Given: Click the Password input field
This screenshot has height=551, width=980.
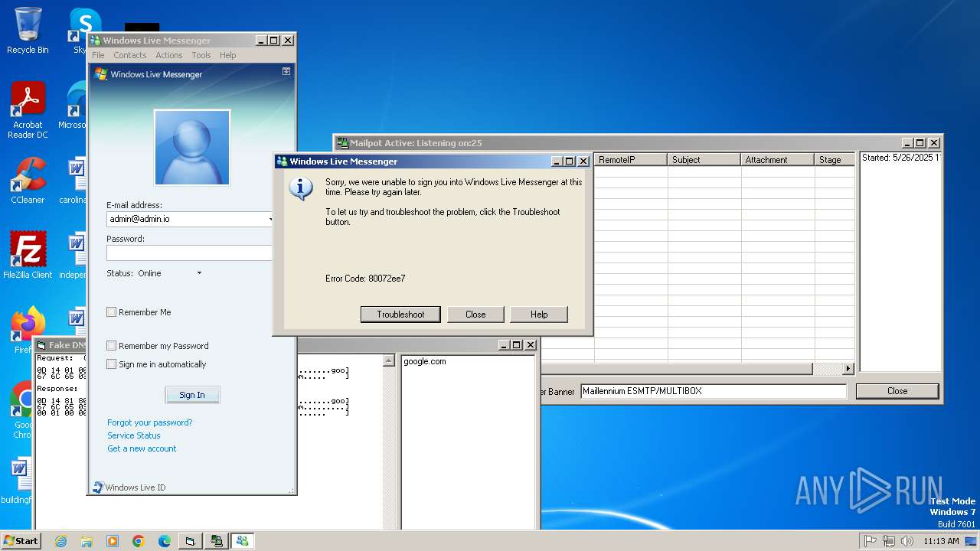Looking at the screenshot, I should 189,253.
